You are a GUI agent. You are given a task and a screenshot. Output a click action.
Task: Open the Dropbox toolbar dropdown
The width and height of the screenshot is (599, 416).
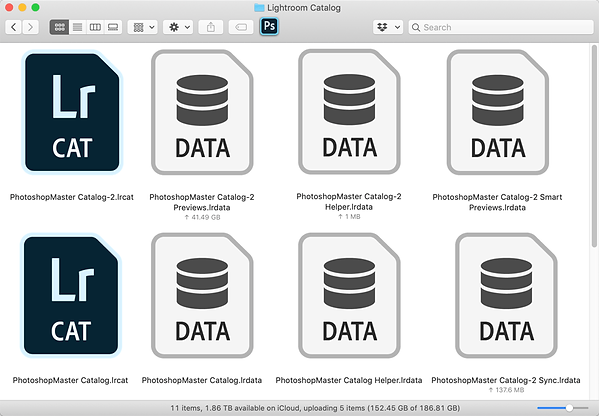(x=388, y=27)
